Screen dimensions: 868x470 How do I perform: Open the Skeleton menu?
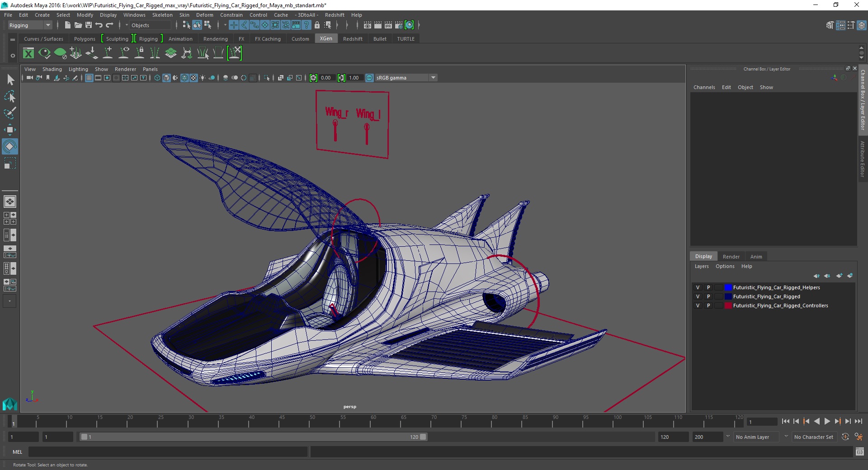162,15
